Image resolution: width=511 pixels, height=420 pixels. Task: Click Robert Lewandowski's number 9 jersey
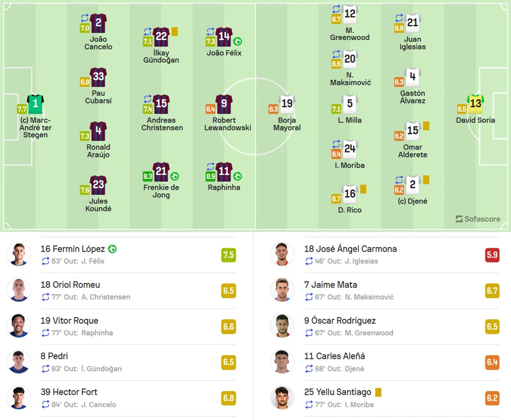pos(224,104)
